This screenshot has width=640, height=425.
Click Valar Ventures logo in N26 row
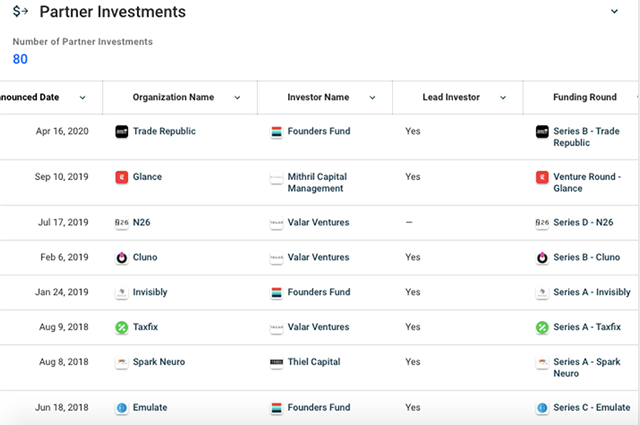tap(276, 223)
